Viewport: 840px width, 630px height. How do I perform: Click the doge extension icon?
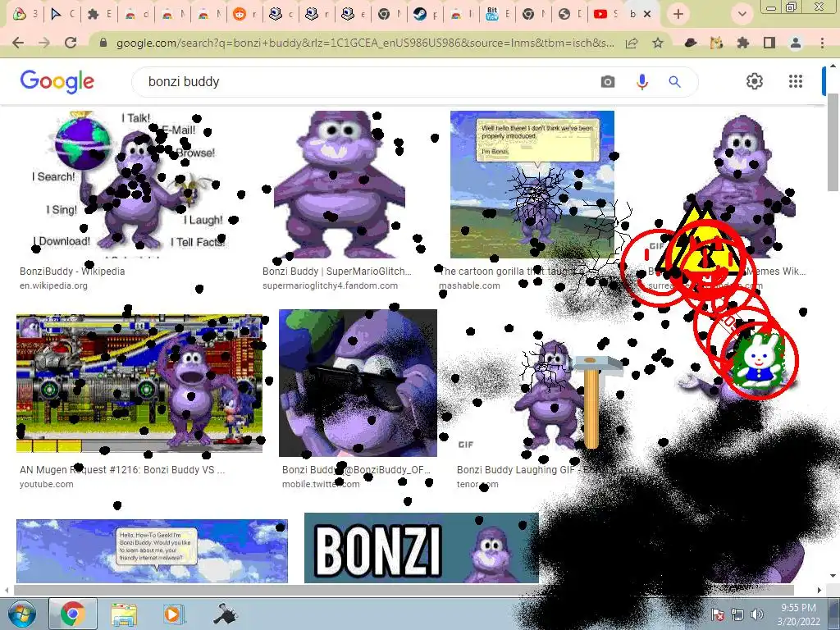[x=716, y=43]
